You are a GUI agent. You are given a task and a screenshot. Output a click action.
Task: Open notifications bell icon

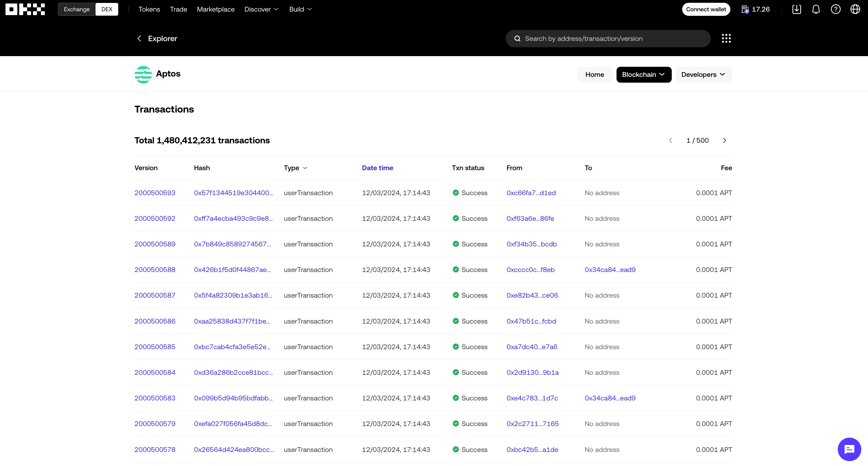[816, 9]
